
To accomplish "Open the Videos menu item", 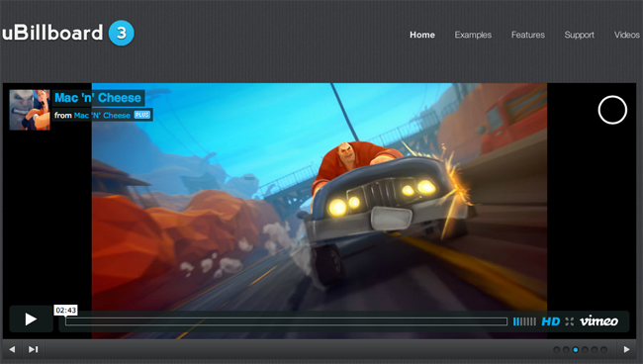I will 626,35.
